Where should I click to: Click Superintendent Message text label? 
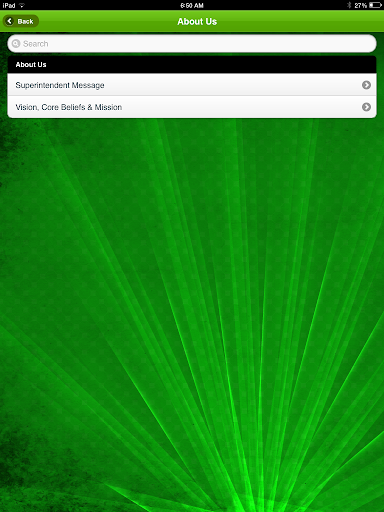coord(60,85)
